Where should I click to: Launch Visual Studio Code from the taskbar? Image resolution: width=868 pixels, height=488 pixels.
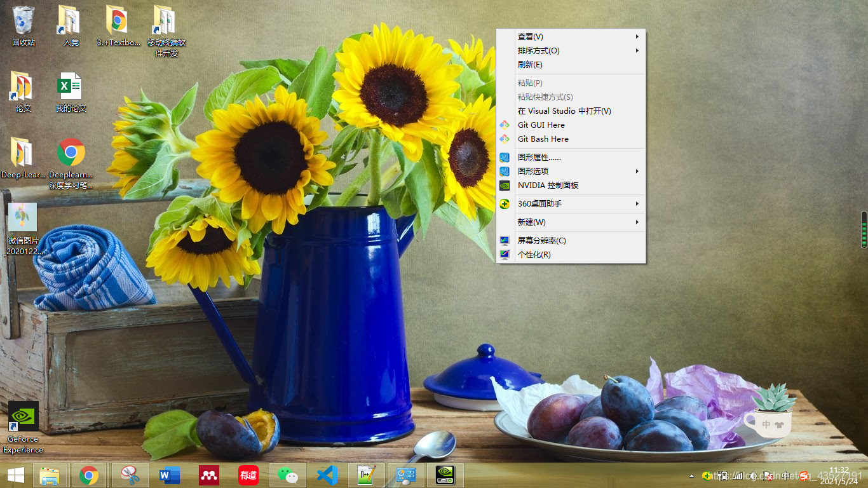click(327, 475)
